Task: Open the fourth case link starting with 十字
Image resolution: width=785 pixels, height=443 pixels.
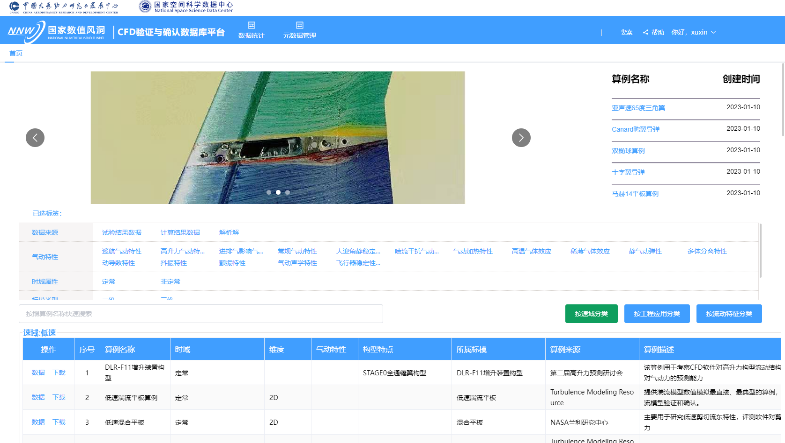Action: click(628, 172)
